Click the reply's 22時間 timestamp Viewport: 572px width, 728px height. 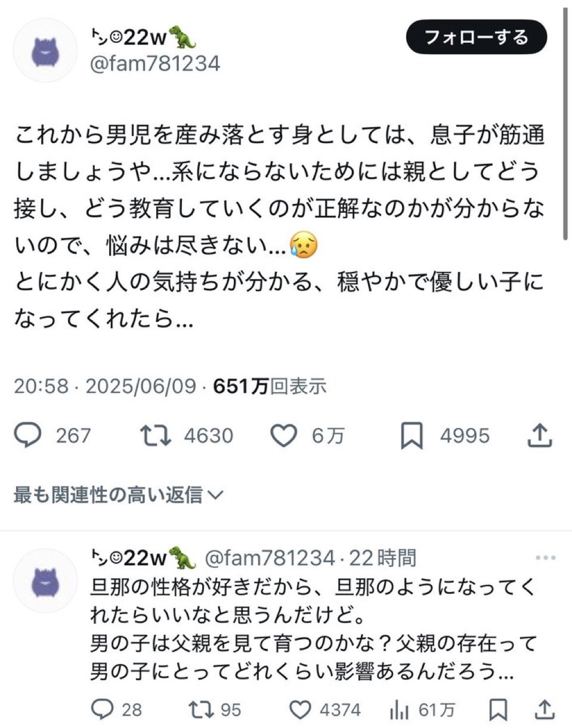coord(382,558)
